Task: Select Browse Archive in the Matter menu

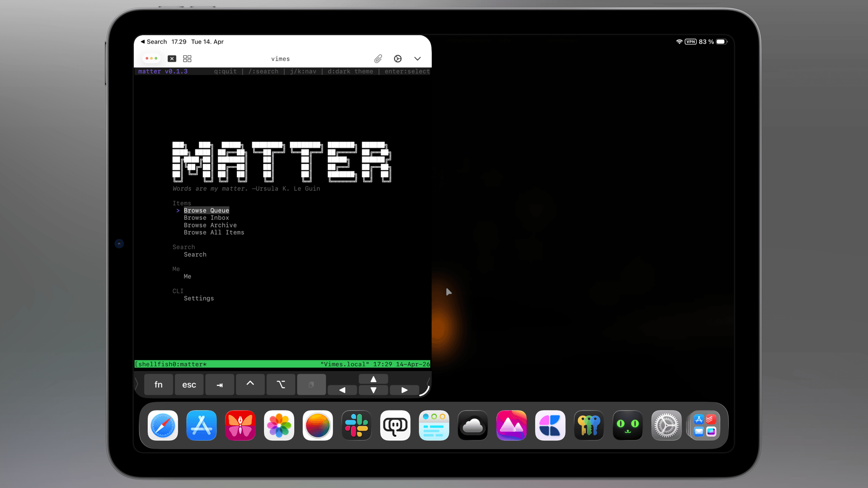Action: click(210, 225)
